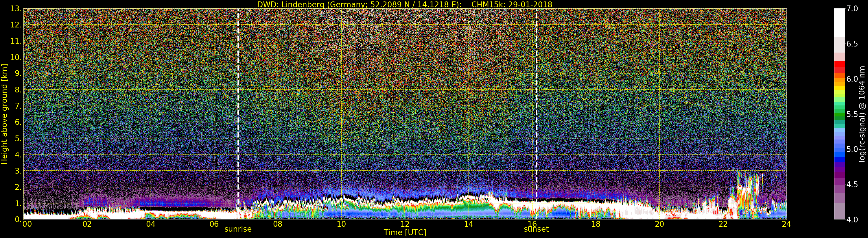This screenshot has height=238, width=868.
Task: Click the height tick label '2.'
Action: 18,187
